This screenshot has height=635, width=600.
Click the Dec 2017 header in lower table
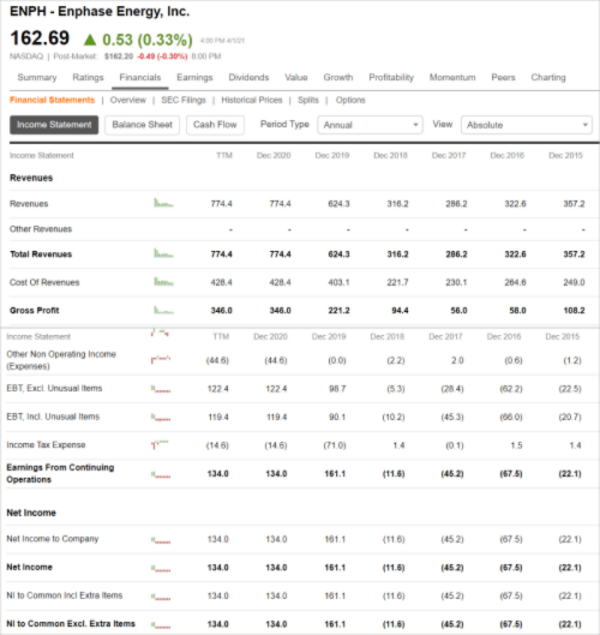(445, 337)
